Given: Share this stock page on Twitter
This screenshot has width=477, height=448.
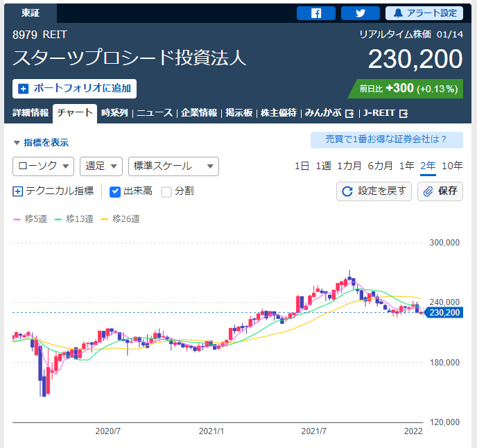Looking at the screenshot, I should point(361,13).
